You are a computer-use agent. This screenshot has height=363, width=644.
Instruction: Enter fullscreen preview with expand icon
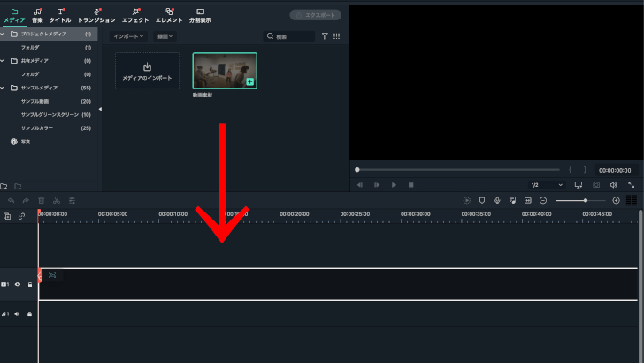pyautogui.click(x=632, y=185)
